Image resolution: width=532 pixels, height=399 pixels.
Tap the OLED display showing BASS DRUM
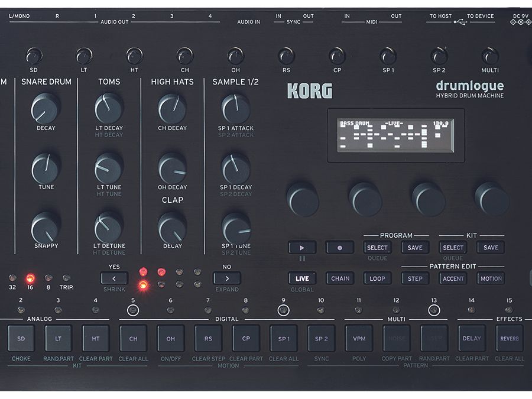click(395, 136)
